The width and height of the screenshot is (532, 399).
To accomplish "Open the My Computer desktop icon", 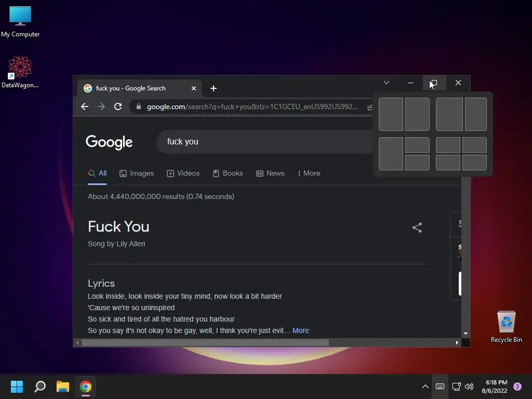I will [20, 21].
